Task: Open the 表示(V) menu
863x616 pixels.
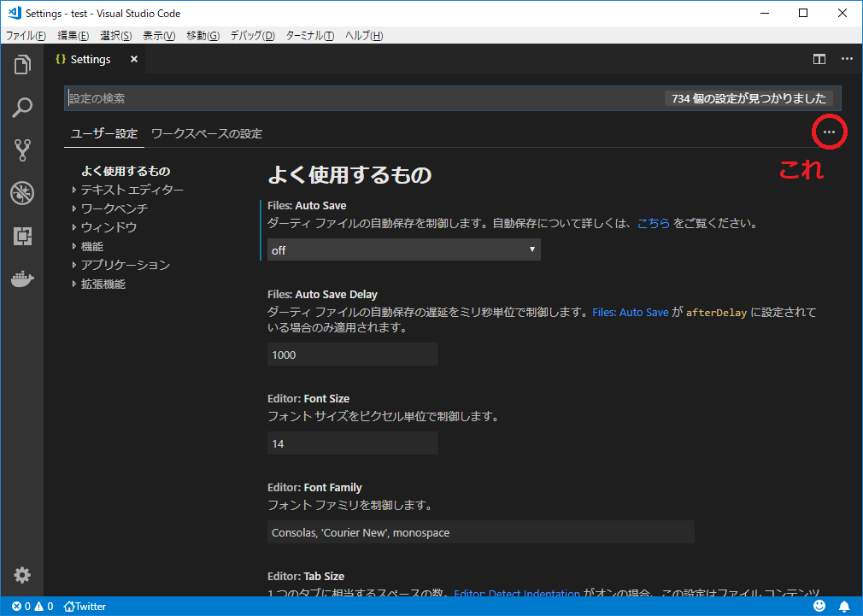Action: click(159, 36)
